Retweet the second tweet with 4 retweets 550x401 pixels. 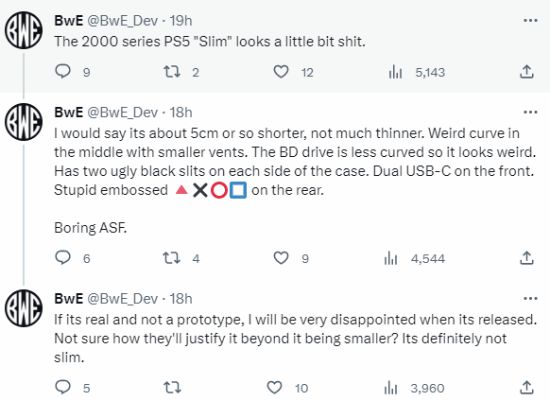click(172, 258)
